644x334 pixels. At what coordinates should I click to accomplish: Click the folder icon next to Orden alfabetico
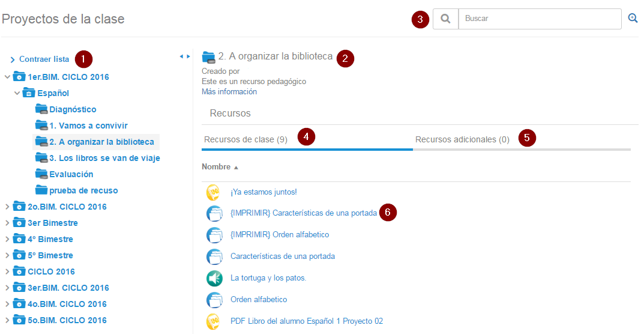coord(214,299)
